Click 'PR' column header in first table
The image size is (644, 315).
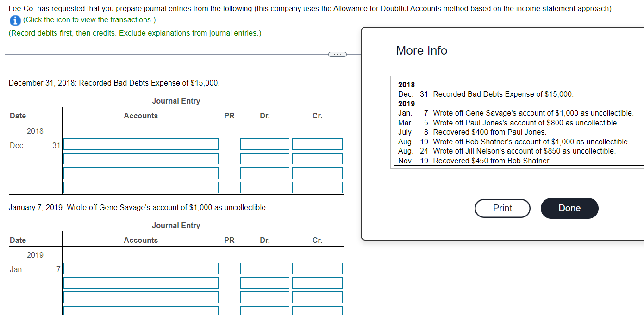tap(229, 116)
